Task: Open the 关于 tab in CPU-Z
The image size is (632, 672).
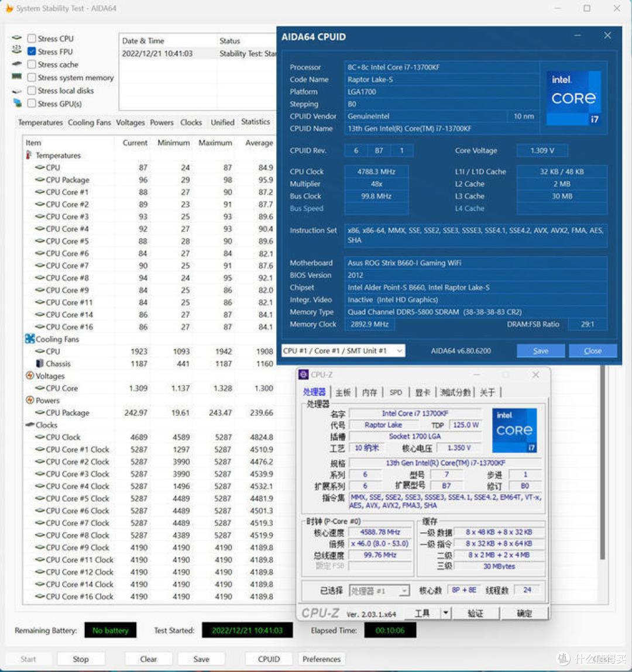Action: coord(487,392)
